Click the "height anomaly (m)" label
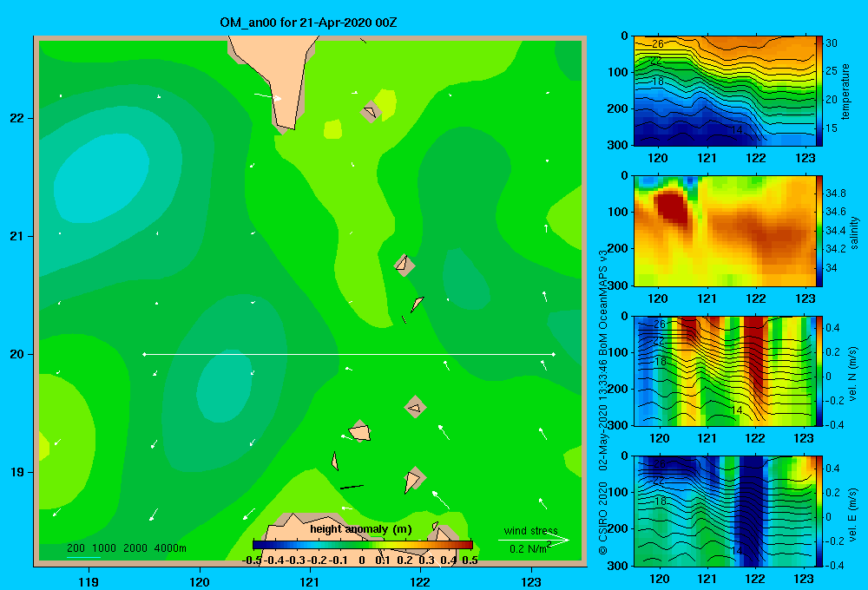This screenshot has height=590, width=868. pyautogui.click(x=361, y=529)
